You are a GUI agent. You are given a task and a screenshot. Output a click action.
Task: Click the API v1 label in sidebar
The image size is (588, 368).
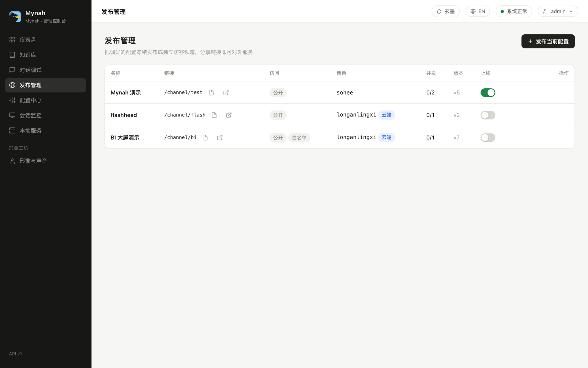(x=15, y=354)
